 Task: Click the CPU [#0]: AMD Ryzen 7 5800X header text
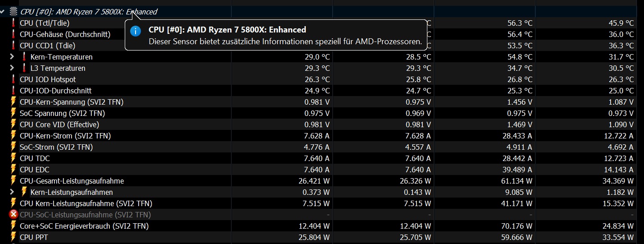click(89, 12)
